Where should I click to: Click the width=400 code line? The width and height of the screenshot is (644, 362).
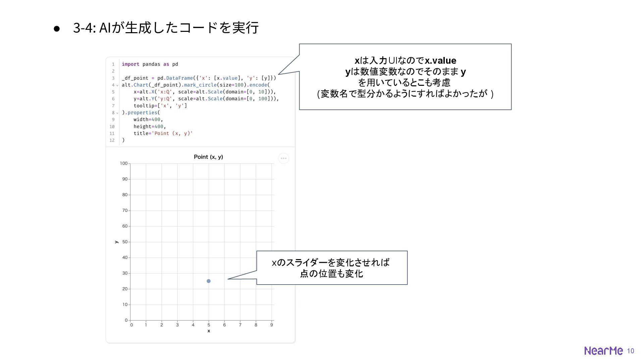pos(148,120)
